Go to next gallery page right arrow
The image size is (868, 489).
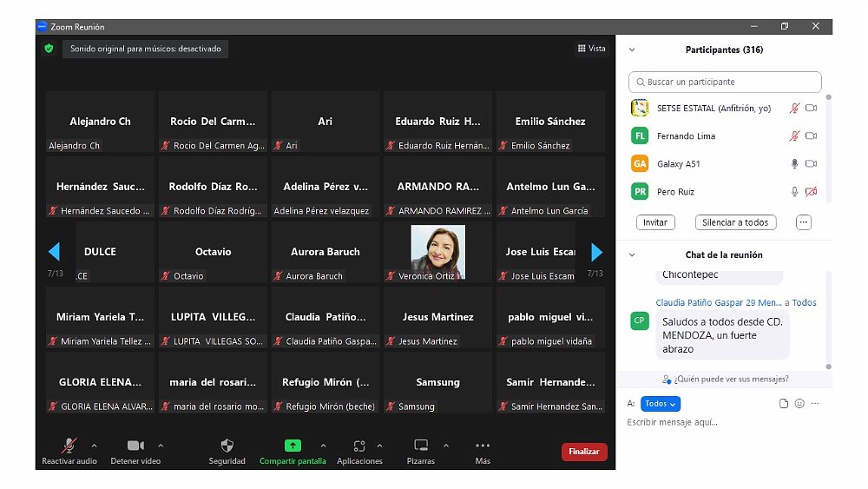point(596,252)
